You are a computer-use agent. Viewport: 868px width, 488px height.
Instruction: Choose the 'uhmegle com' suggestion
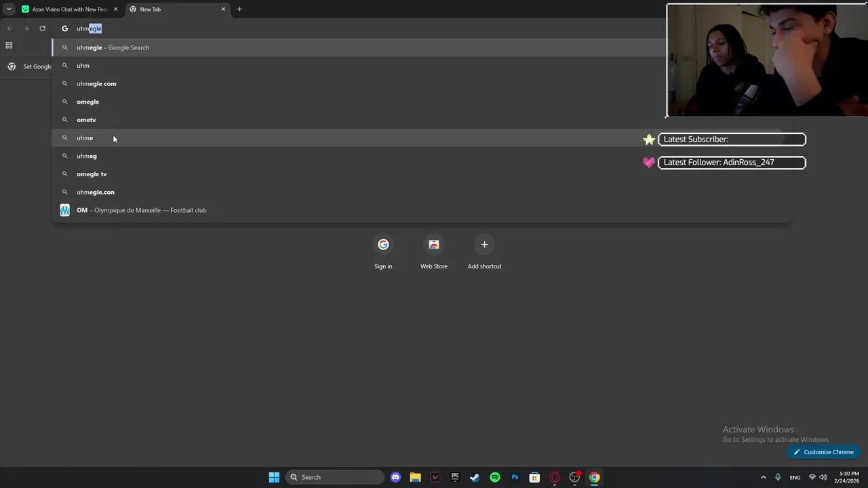pos(421,83)
